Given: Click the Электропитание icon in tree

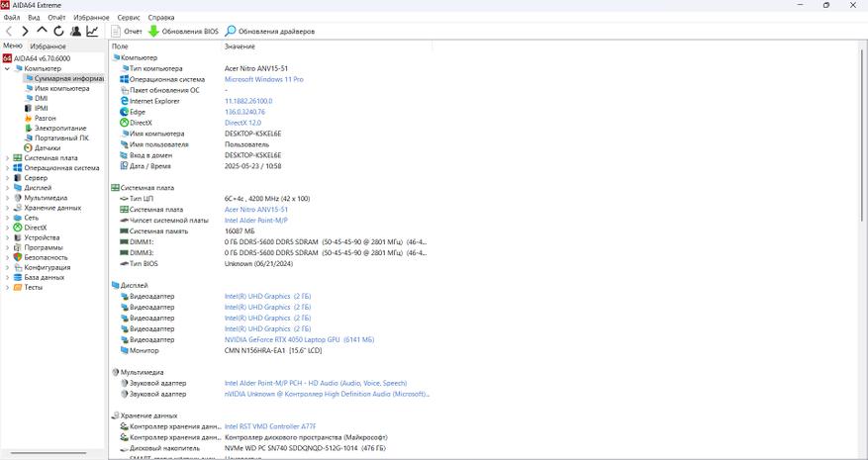Looking at the screenshot, I should [29, 129].
